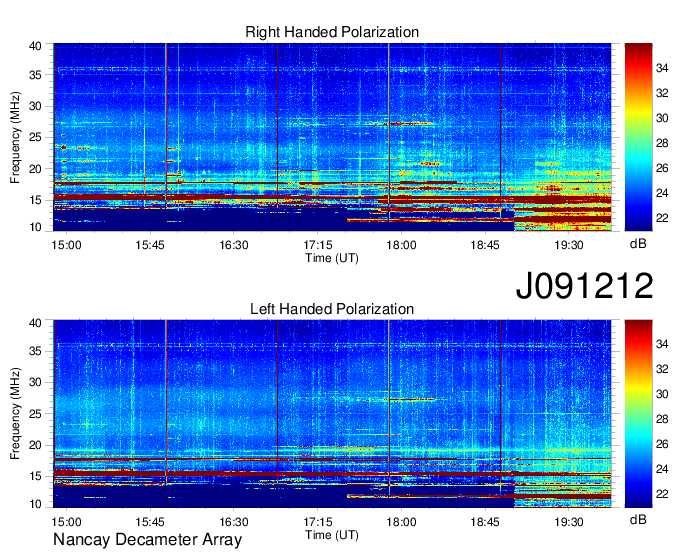Click the 19:30 tick under Right Handed plot
Image resolution: width=680 pixels, height=552 pixels.
pyautogui.click(x=569, y=245)
